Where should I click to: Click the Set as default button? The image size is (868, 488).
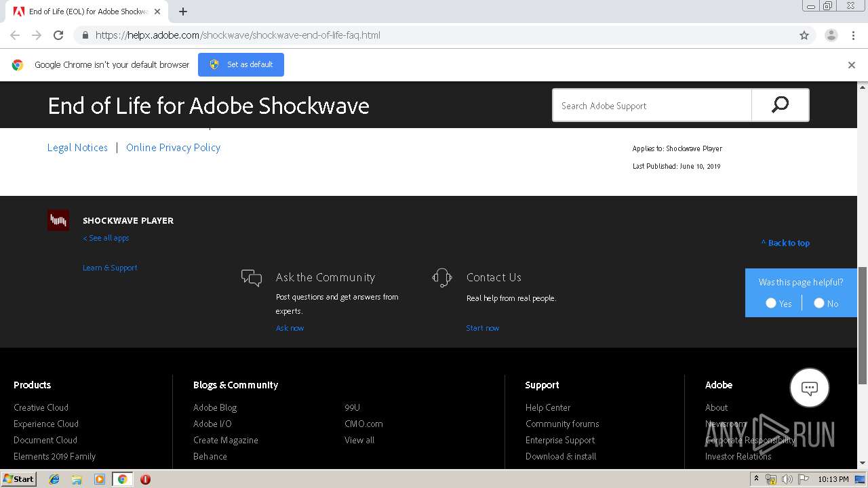pyautogui.click(x=241, y=64)
